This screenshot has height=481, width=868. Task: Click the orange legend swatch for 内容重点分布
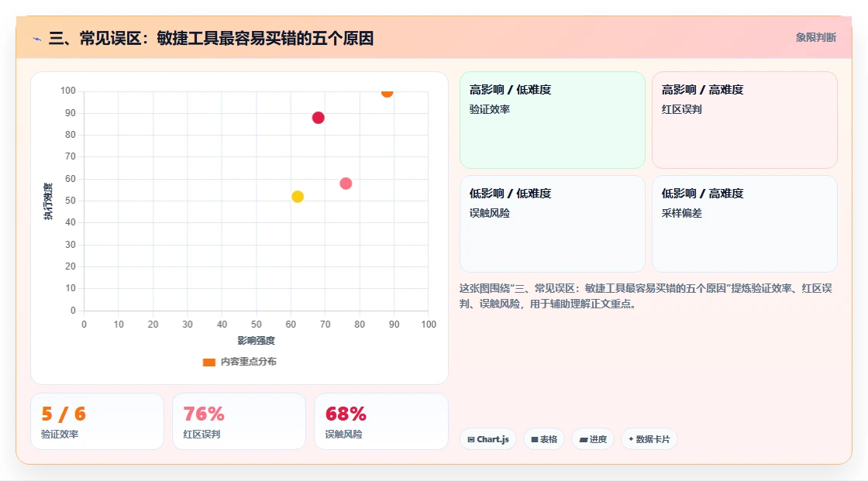point(208,362)
